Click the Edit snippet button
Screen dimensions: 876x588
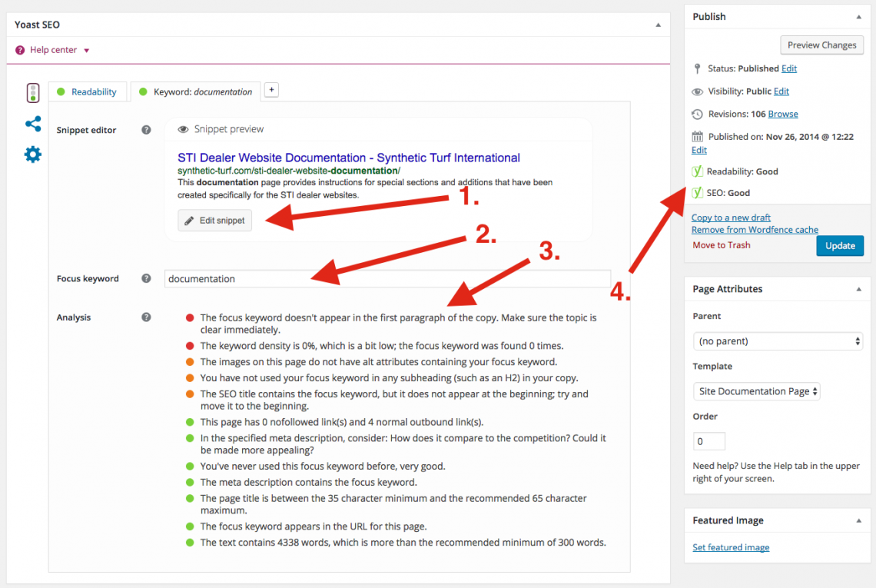click(215, 221)
